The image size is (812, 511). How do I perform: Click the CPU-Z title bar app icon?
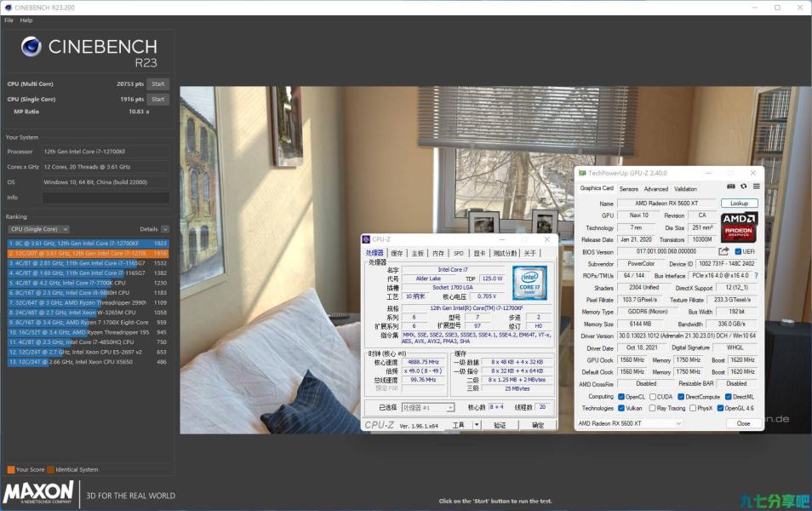click(366, 239)
